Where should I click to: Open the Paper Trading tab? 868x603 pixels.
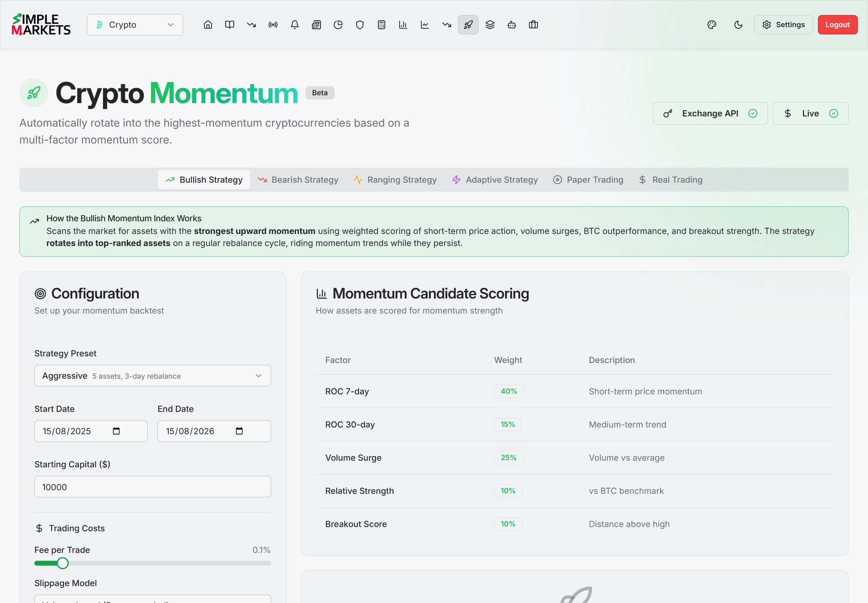click(x=588, y=179)
